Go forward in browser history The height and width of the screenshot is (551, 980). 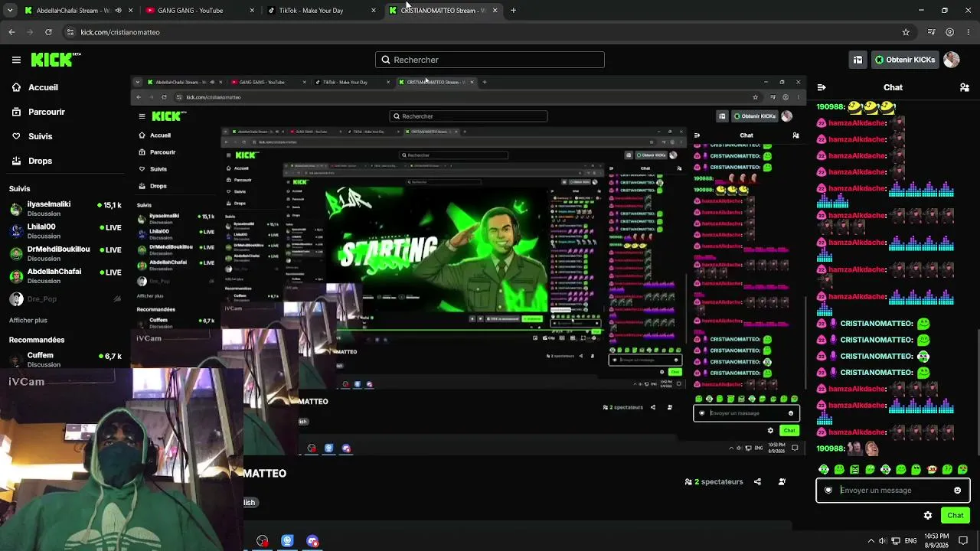[x=30, y=32]
